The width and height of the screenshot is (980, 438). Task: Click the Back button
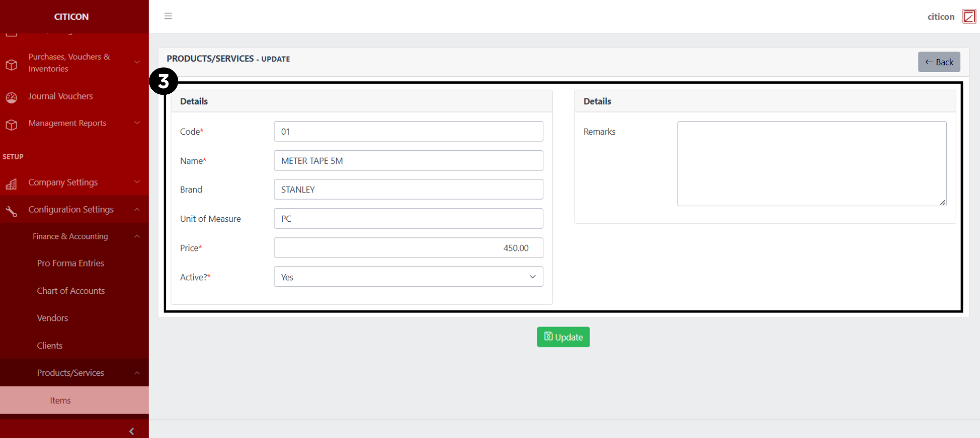[939, 62]
